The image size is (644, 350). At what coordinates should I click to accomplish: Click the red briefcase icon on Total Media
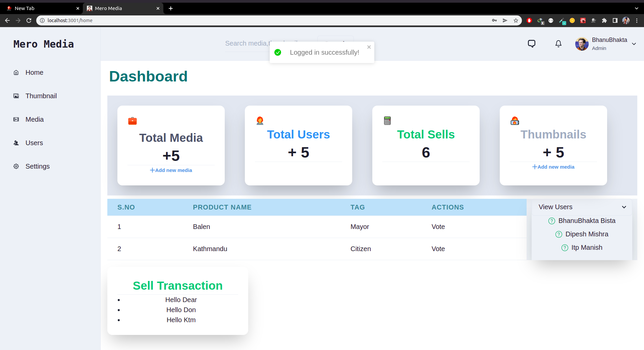coord(132,121)
